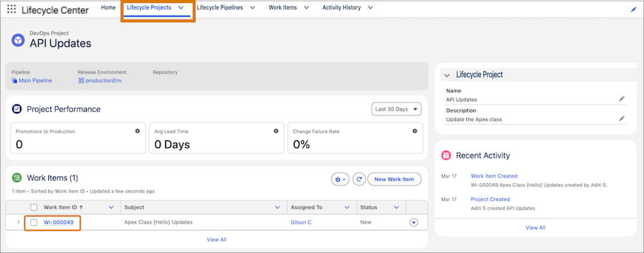Click the New Work Item button
Screen dimensions: 644x253
pos(394,180)
